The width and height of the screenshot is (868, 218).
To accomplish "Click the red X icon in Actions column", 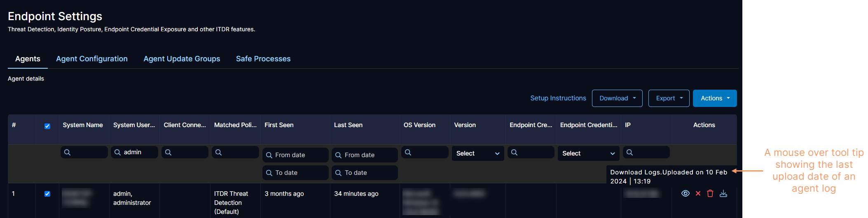I will [x=698, y=193].
